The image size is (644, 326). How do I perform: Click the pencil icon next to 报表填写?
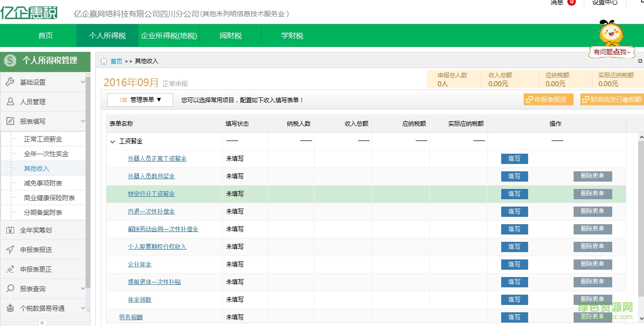11,121
